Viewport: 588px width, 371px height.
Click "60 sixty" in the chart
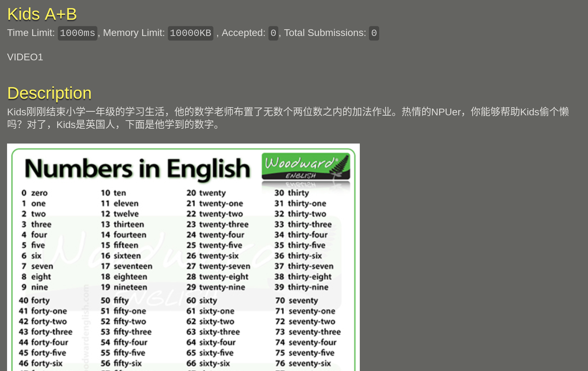point(202,300)
